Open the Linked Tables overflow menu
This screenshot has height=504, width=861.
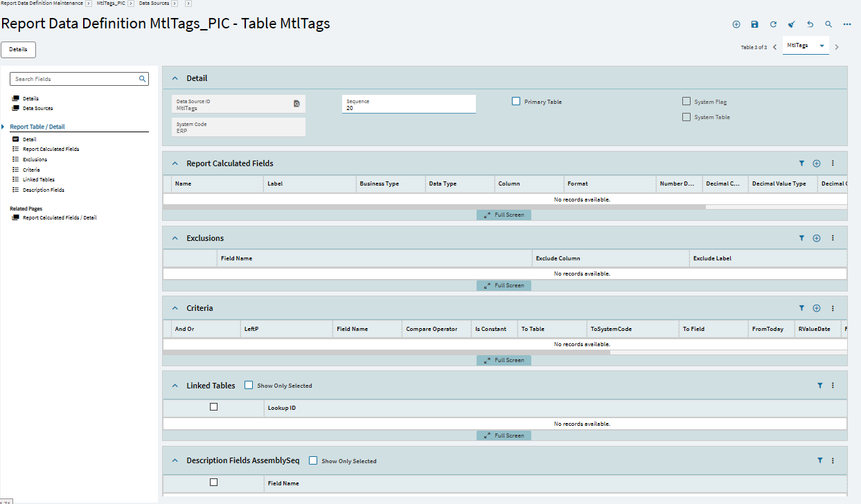833,386
